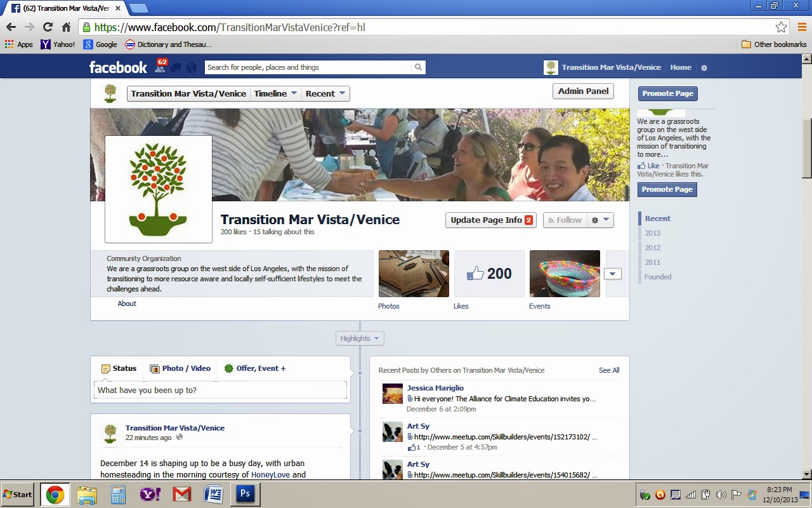The image size is (812, 508).
Task: Select Offer, Event + tab
Action: [x=254, y=368]
